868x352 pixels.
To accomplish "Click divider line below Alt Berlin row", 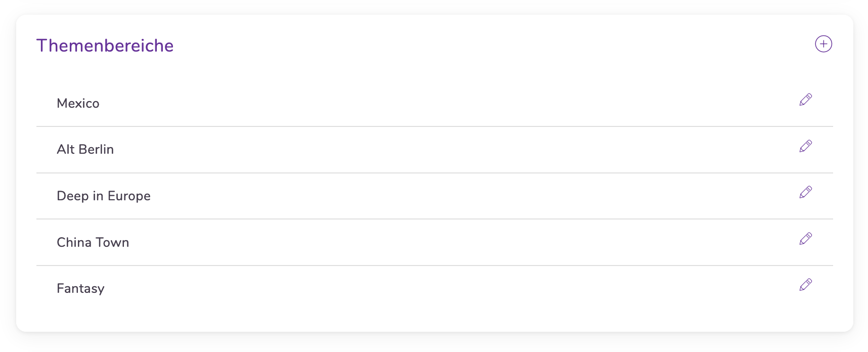I will tap(434, 173).
